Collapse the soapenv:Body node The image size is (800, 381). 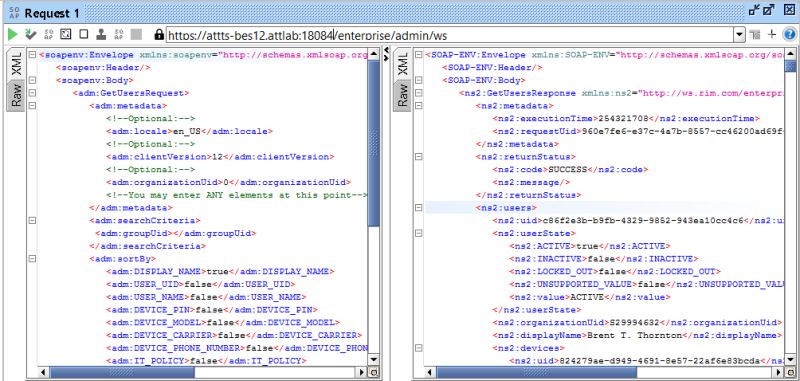tap(32, 80)
